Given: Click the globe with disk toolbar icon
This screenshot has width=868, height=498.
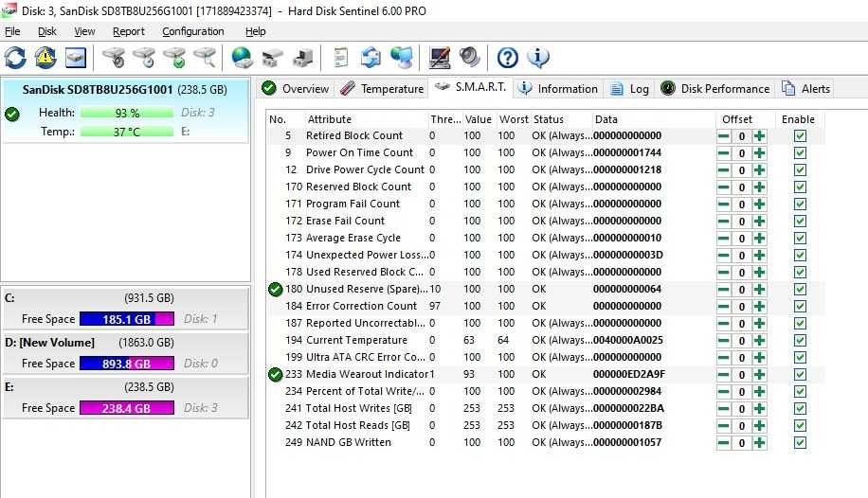Looking at the screenshot, I should click(242, 58).
